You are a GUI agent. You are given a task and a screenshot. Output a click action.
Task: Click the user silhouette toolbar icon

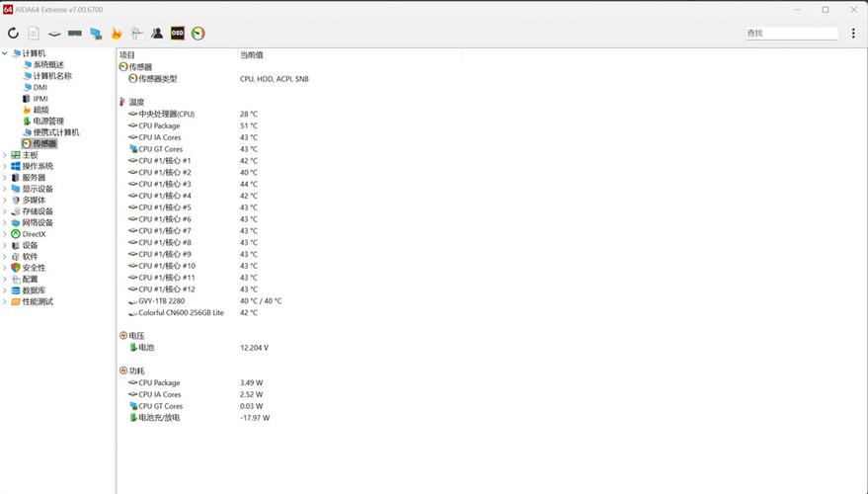click(x=157, y=34)
